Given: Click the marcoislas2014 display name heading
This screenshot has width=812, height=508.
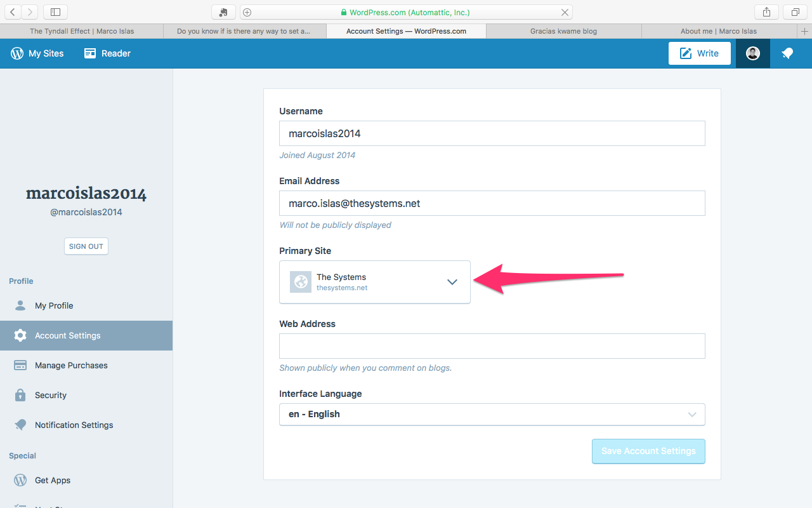Looking at the screenshot, I should pyautogui.click(x=86, y=194).
